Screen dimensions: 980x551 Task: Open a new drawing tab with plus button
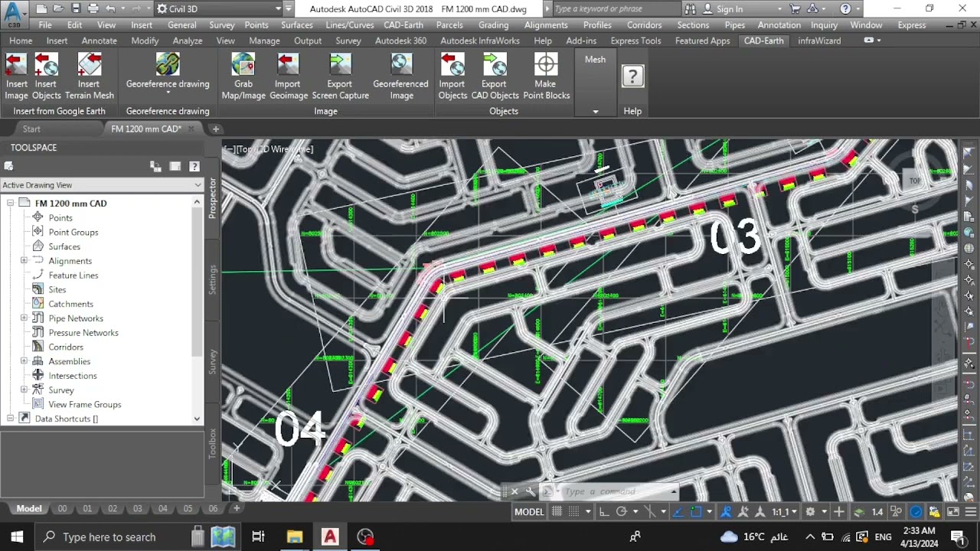click(216, 129)
